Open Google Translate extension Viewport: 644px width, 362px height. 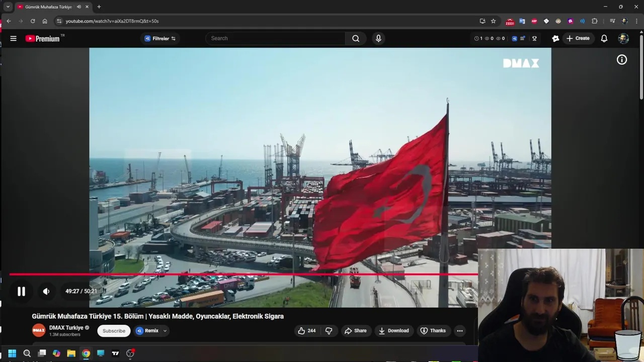(522, 21)
